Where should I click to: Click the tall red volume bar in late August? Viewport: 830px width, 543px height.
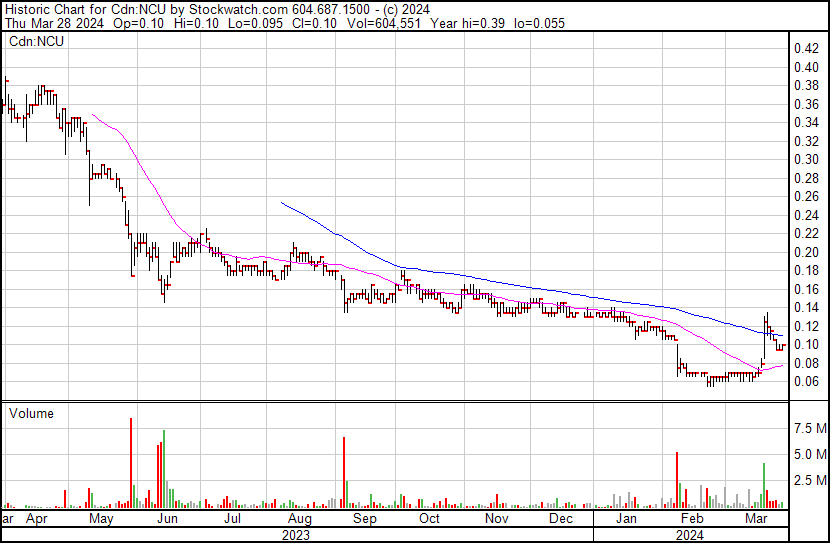coord(343,472)
